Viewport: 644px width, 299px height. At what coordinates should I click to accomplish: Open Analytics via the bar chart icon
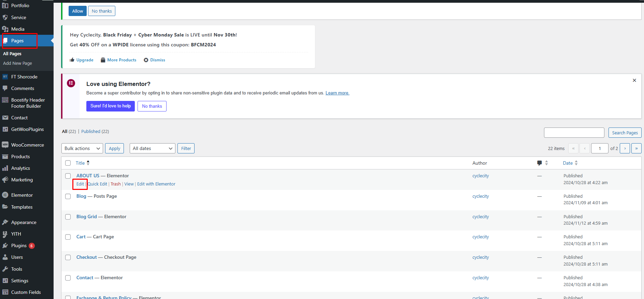click(x=5, y=168)
